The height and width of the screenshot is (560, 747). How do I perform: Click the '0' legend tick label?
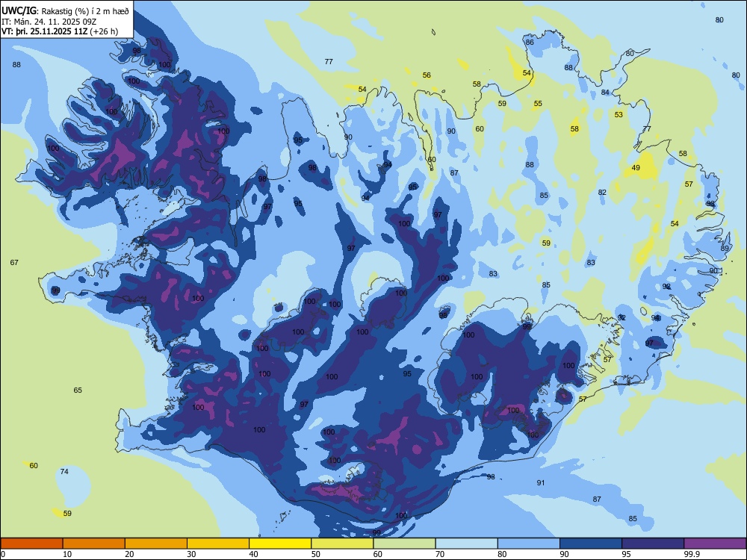[3, 554]
